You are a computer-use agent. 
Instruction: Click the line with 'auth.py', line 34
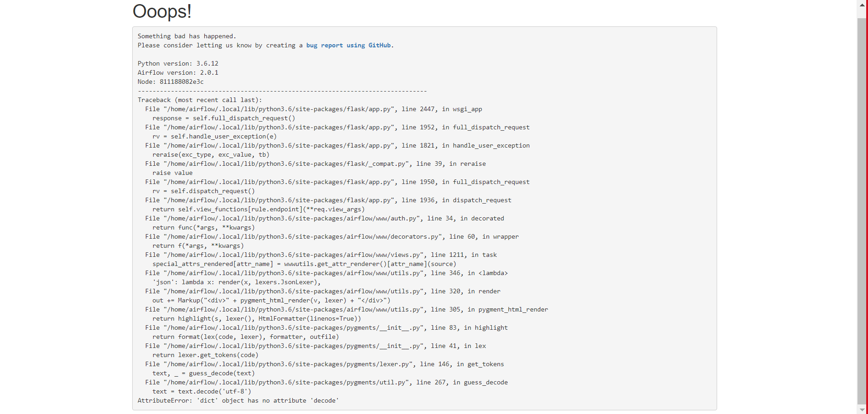click(325, 218)
